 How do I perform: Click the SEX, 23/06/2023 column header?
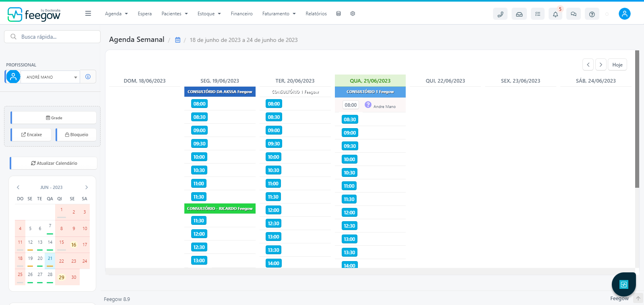click(520, 81)
